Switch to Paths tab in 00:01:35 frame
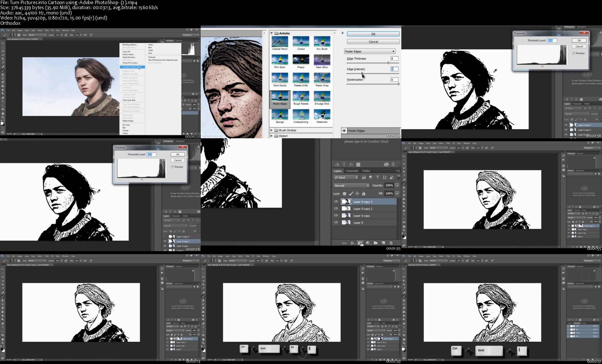The height and width of the screenshot is (364, 602). 366,171
